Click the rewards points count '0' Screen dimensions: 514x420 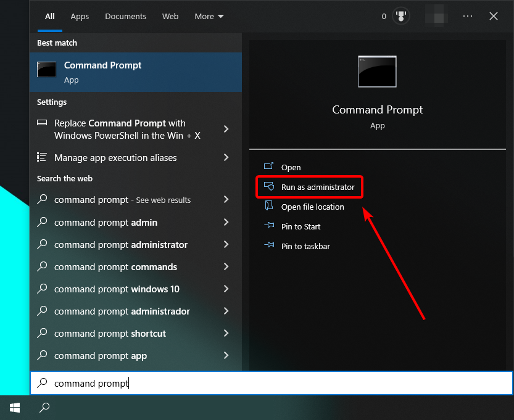(384, 17)
